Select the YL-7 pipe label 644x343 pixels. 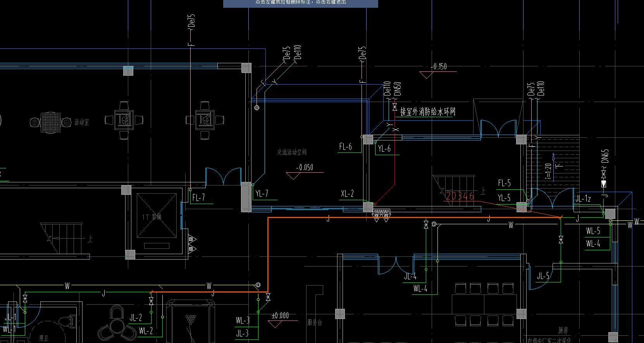click(262, 194)
